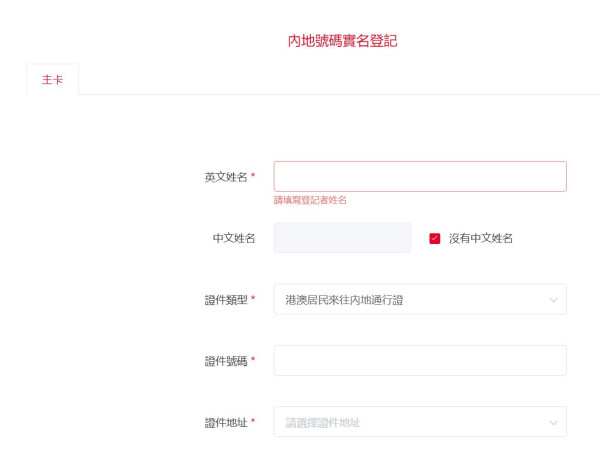This screenshot has height=464, width=600.
Task: Click the 英文姓名 field label
Action: click(x=225, y=176)
